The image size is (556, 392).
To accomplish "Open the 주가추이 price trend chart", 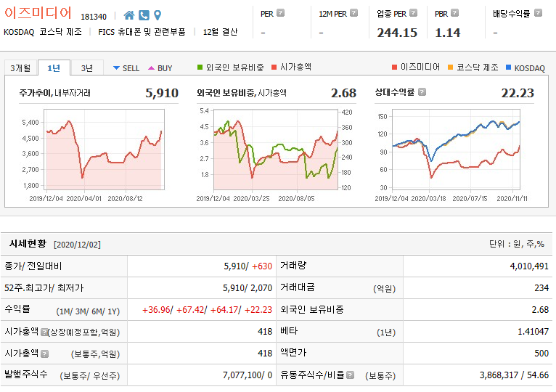I will 104,150.
